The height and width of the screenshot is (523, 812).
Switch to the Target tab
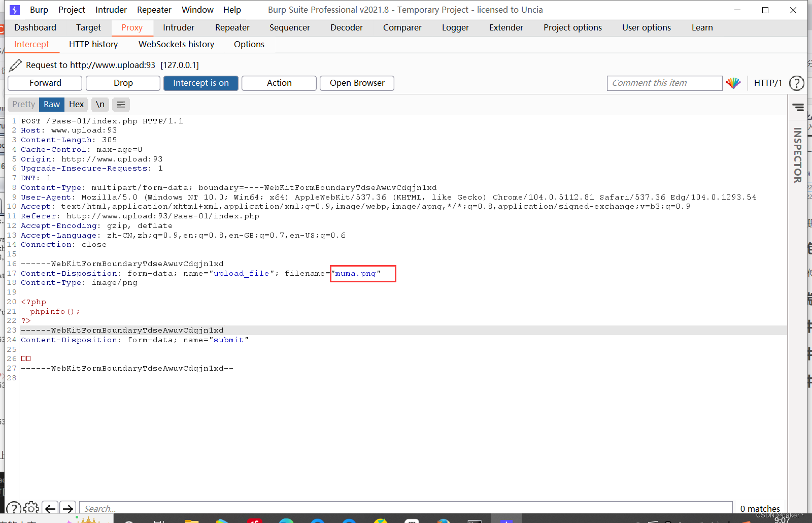89,28
